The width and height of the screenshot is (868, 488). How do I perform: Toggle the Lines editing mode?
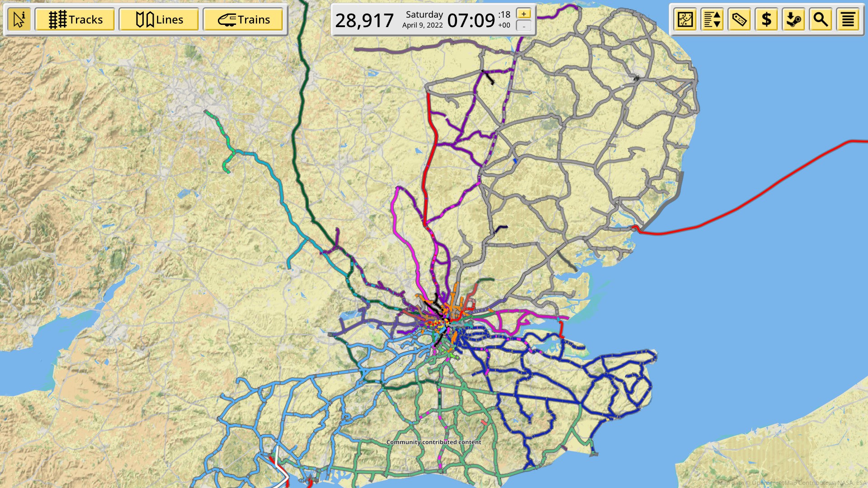click(159, 19)
